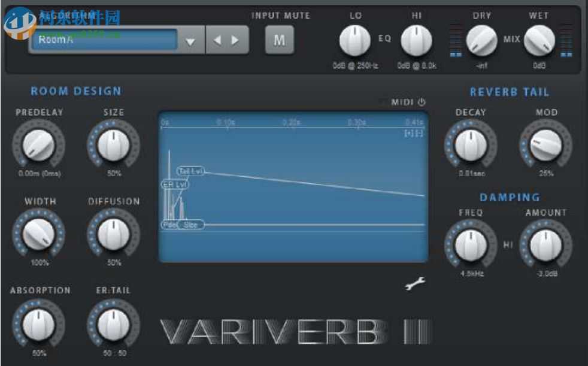Image resolution: width=588 pixels, height=366 pixels.
Task: Click the DAMPING section label
Action: point(509,196)
